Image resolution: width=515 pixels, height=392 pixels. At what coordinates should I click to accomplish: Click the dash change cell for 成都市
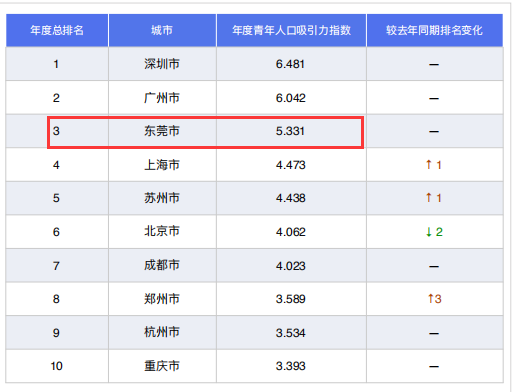tap(434, 266)
